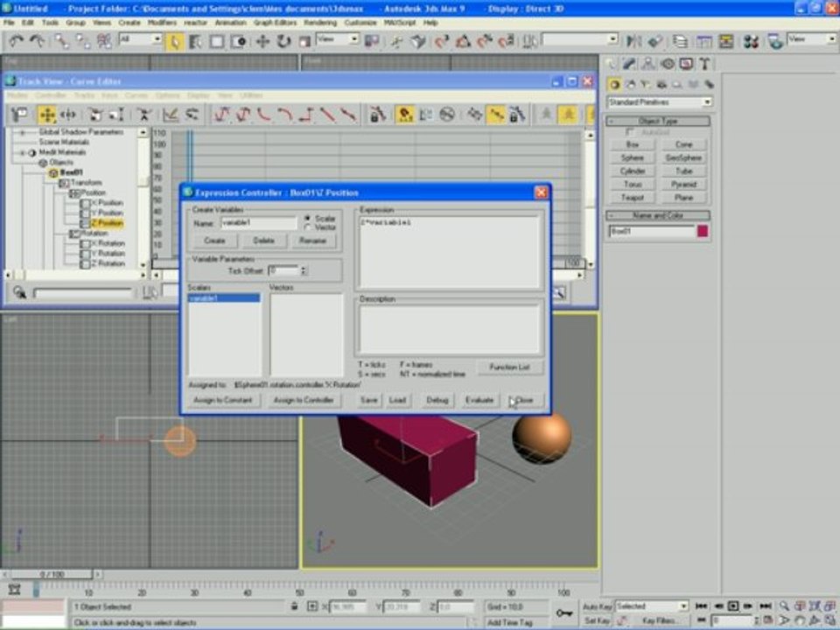Switch to the Motion command panel
Screen dimensions: 840x630
(x=668, y=64)
